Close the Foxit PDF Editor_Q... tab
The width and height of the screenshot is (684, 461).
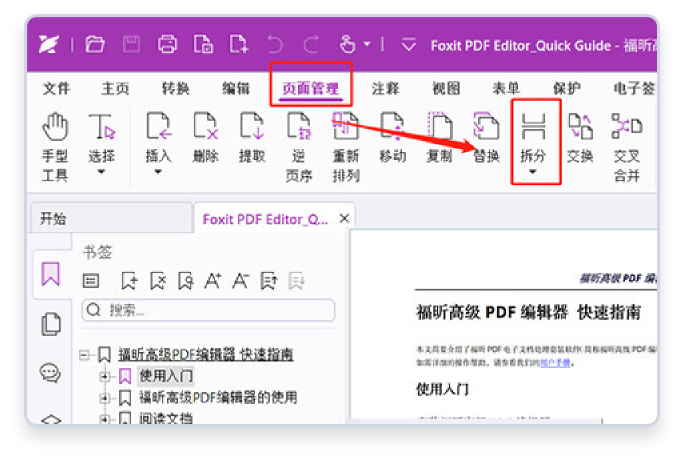[x=344, y=219]
